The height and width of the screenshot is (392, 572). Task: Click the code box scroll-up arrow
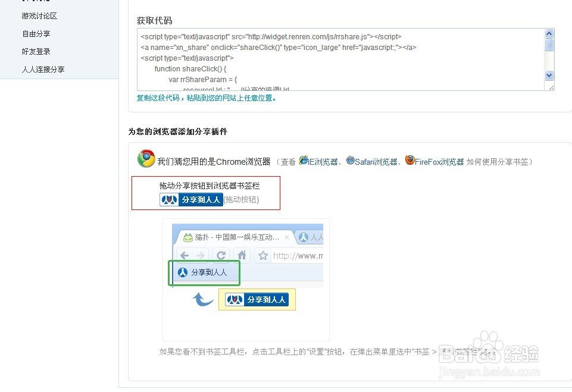tap(549, 33)
